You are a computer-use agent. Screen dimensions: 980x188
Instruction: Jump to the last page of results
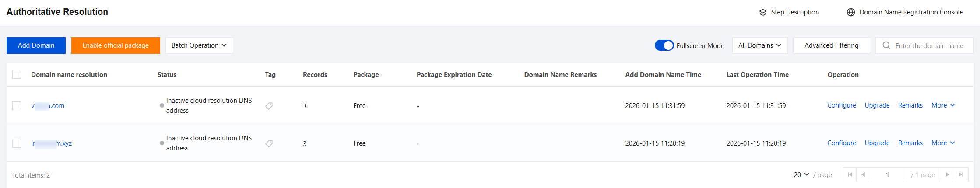pos(961,174)
